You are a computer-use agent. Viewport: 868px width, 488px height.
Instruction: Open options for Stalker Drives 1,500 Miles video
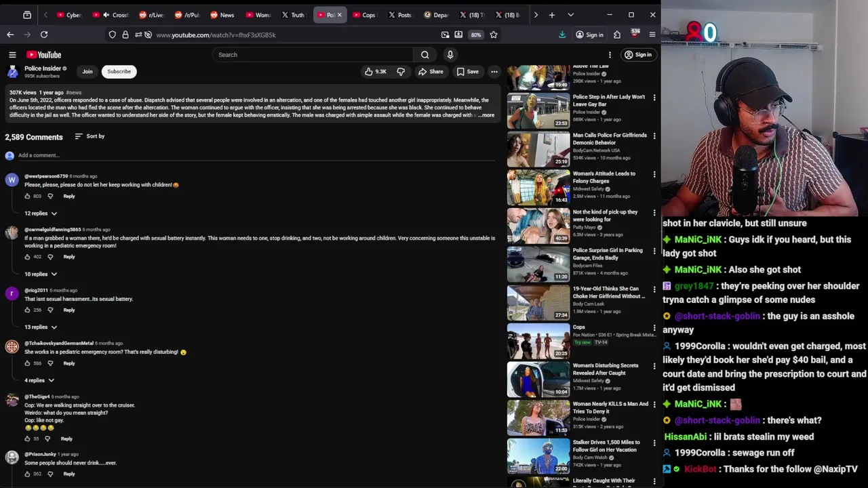coord(654,443)
